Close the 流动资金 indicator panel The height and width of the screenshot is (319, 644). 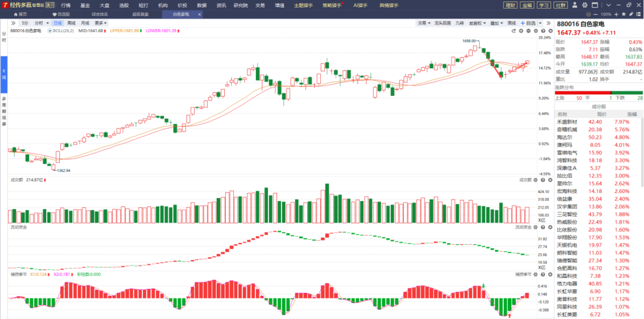(550, 227)
